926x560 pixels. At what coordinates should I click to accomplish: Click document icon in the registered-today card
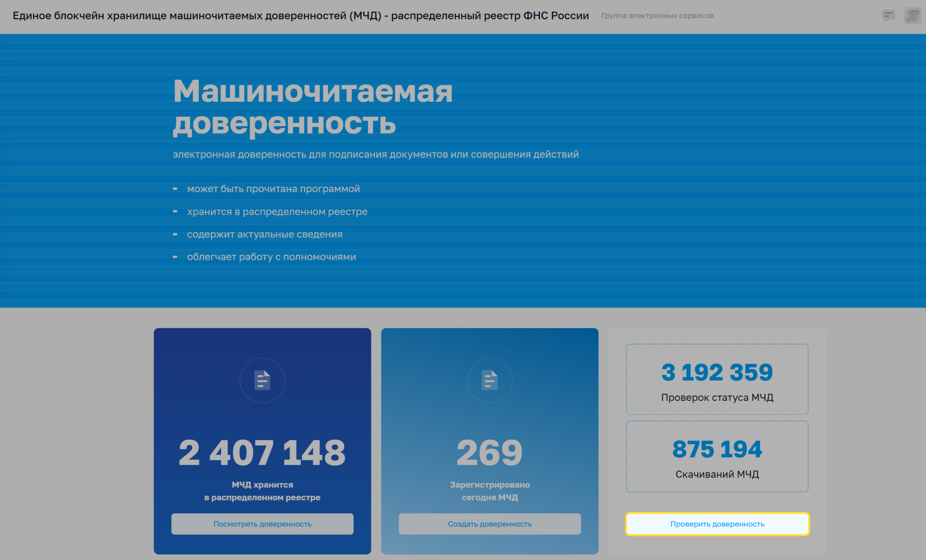[490, 380]
